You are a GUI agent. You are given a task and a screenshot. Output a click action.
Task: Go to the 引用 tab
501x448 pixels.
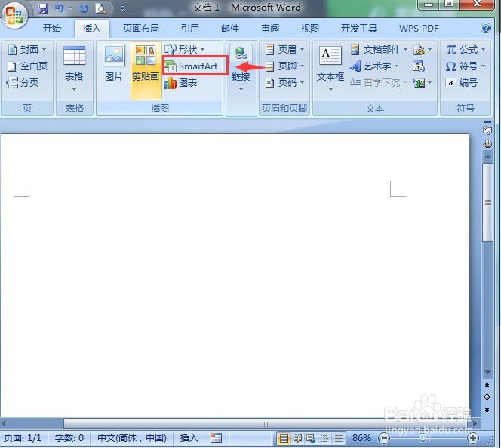tap(190, 29)
